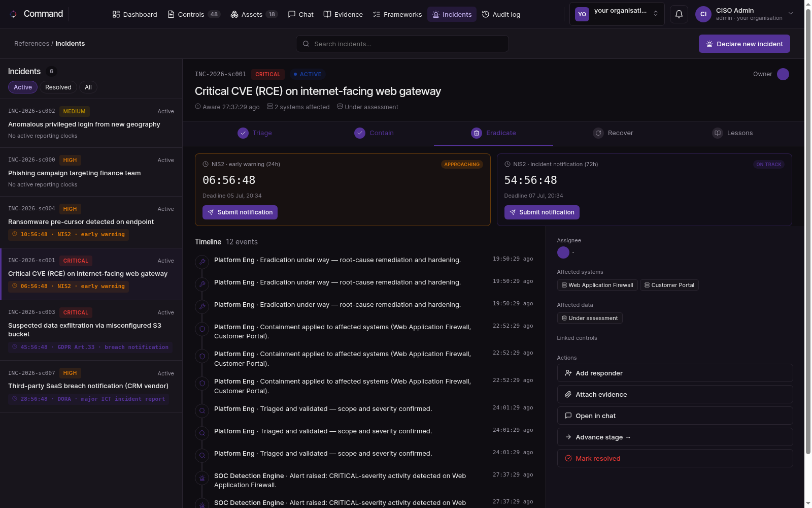Click the Triage stage checkmark icon
The height and width of the screenshot is (508, 812).
tap(243, 133)
